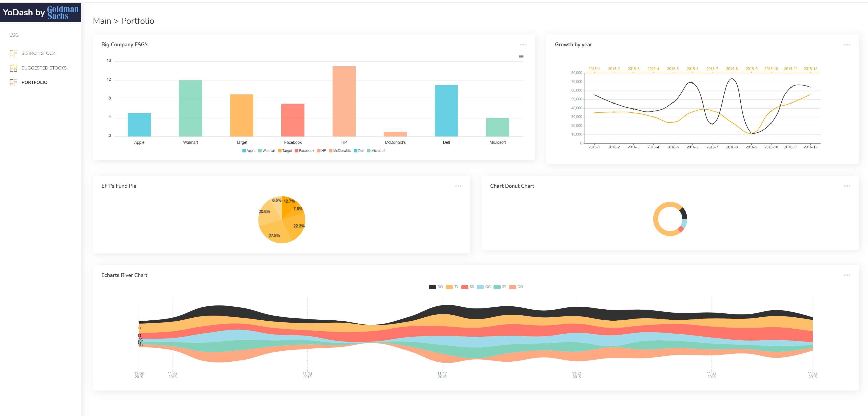Image resolution: width=868 pixels, height=416 pixels.
Task: Click the Main breadcrumb link
Action: tap(102, 21)
